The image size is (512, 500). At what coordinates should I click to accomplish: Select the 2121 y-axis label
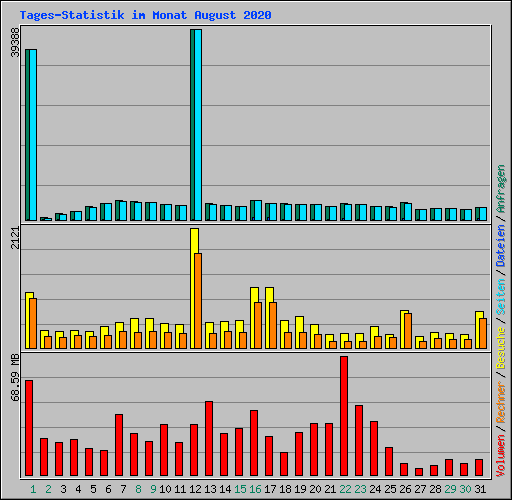(x=15, y=238)
